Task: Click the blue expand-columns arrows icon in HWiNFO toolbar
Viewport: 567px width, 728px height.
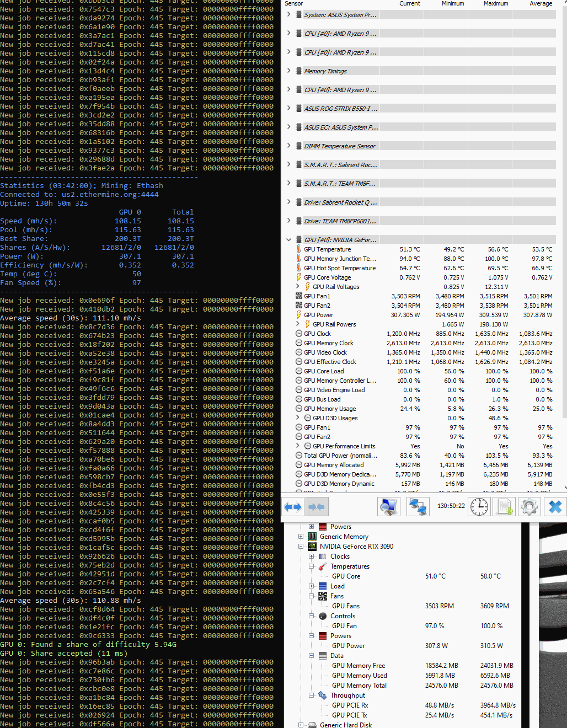Action: point(293,507)
